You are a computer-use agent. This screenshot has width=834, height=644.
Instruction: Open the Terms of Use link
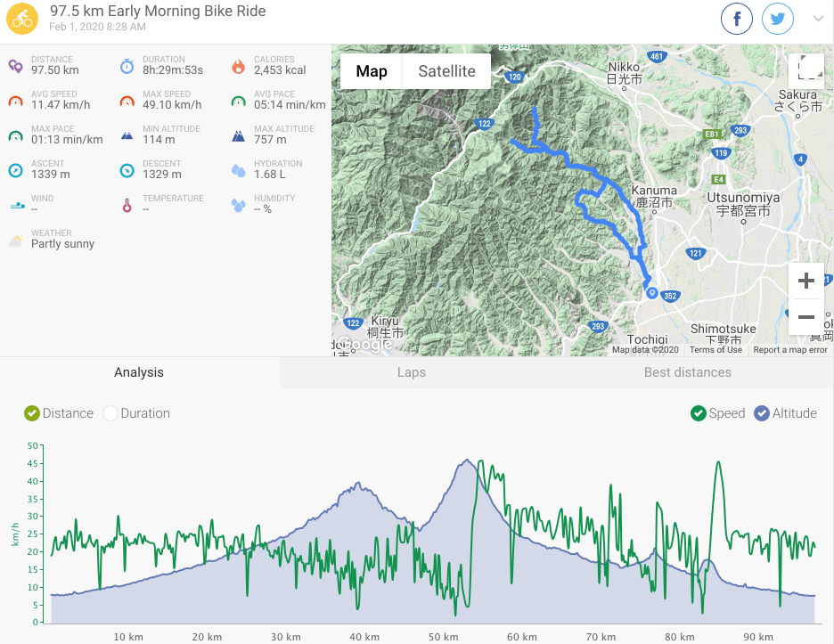pyautogui.click(x=715, y=350)
